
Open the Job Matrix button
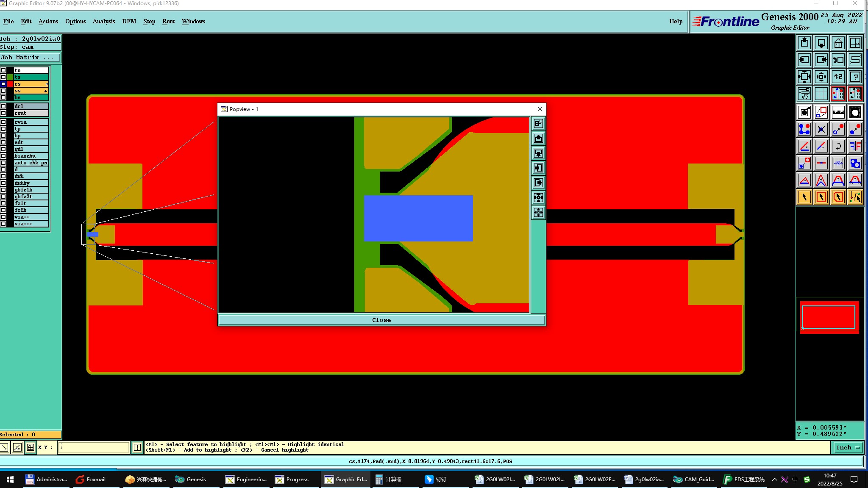click(x=30, y=57)
